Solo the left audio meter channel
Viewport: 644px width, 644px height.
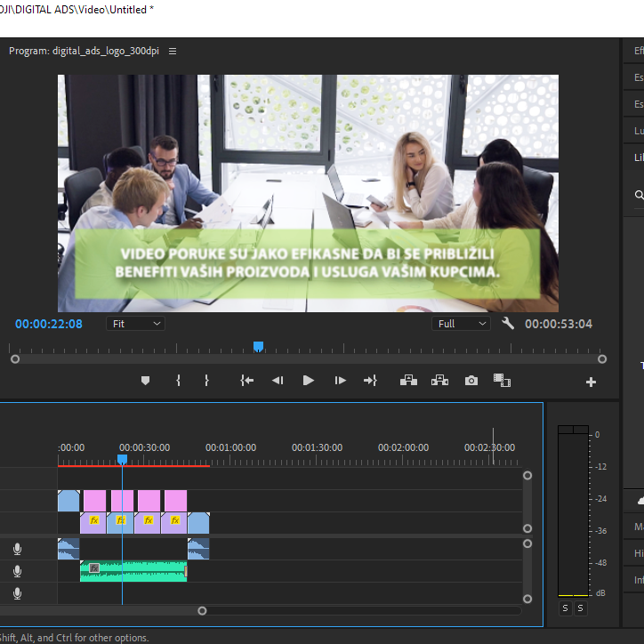coord(565,608)
